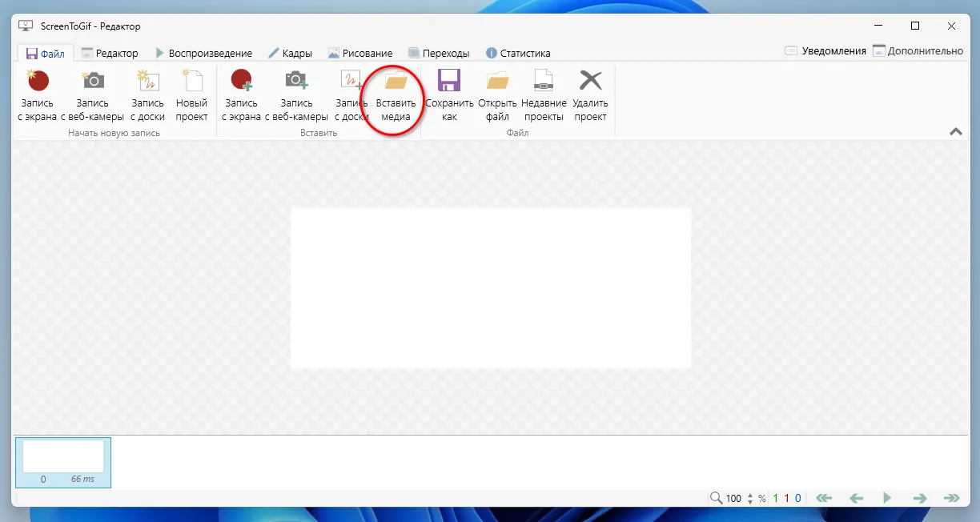
Task: Show recent projects (Недавние проекты)
Action: (x=544, y=96)
